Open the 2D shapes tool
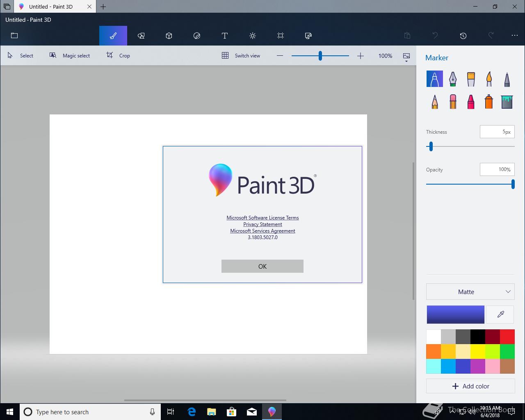525x420 pixels. pyautogui.click(x=141, y=36)
